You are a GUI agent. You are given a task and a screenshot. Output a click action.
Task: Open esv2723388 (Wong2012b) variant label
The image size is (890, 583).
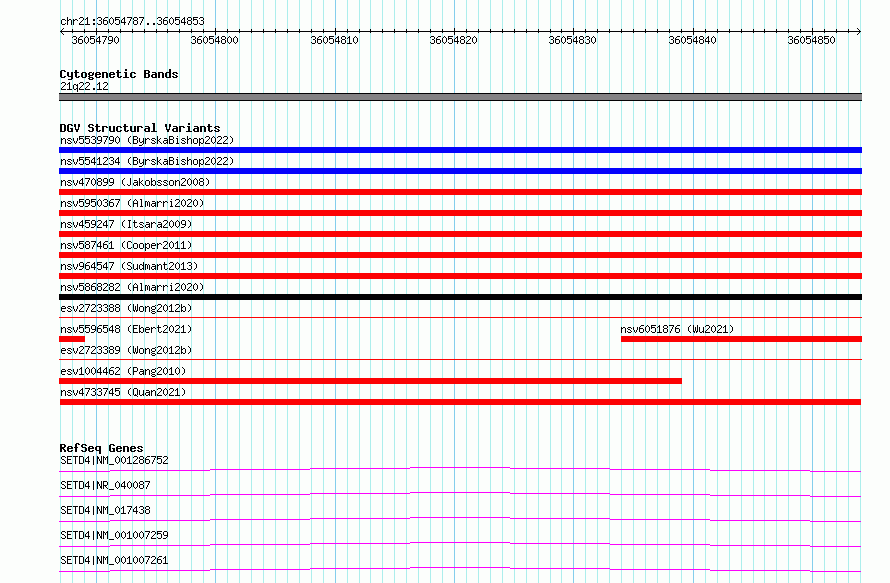126,308
